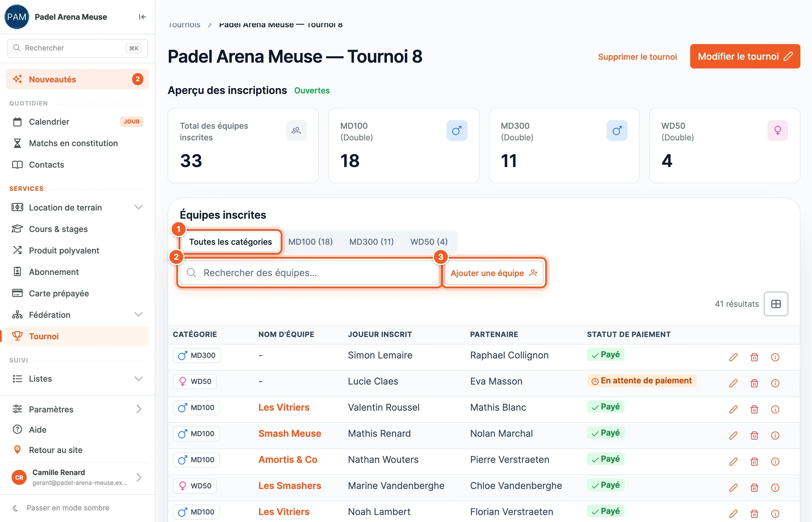Expand the Listes section
Image resolution: width=812 pixels, height=522 pixels.
tap(77, 379)
